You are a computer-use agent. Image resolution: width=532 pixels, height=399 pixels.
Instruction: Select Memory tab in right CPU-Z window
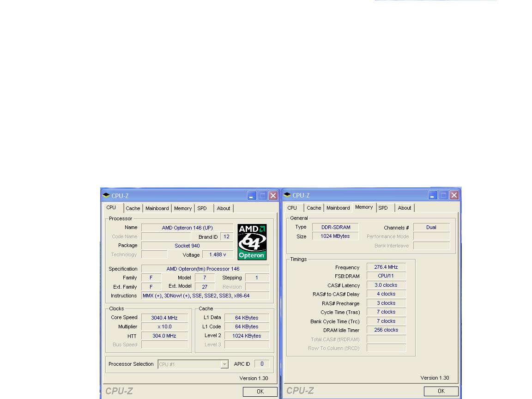[x=364, y=207]
